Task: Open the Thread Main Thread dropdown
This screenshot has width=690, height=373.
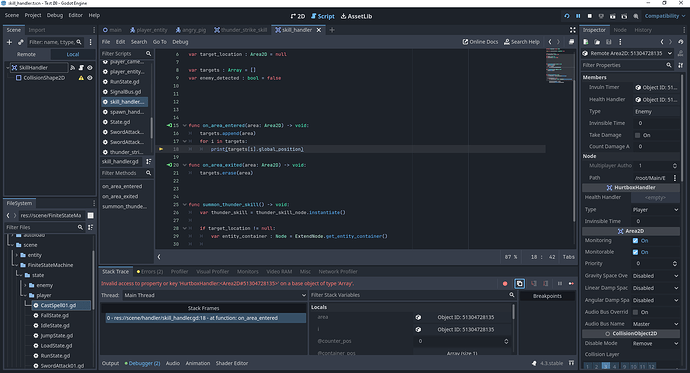Action: click(x=215, y=295)
